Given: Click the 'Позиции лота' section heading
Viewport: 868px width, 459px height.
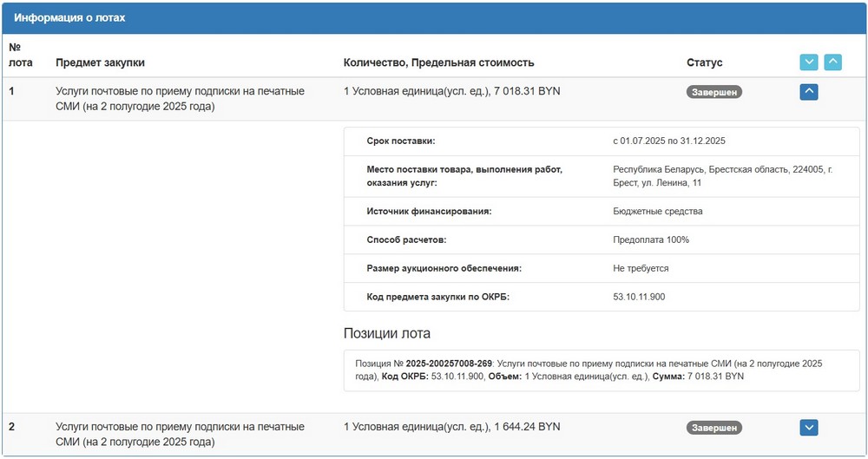Looking at the screenshot, I should 387,333.
